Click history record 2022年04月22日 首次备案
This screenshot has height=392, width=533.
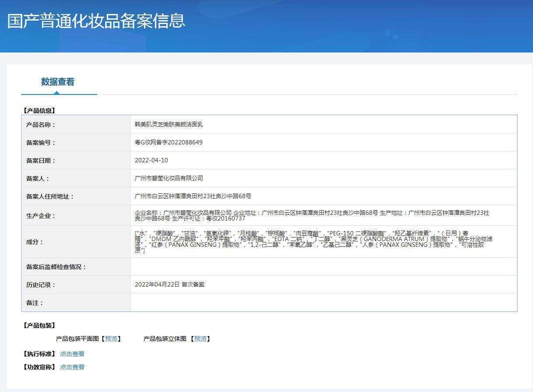169,284
